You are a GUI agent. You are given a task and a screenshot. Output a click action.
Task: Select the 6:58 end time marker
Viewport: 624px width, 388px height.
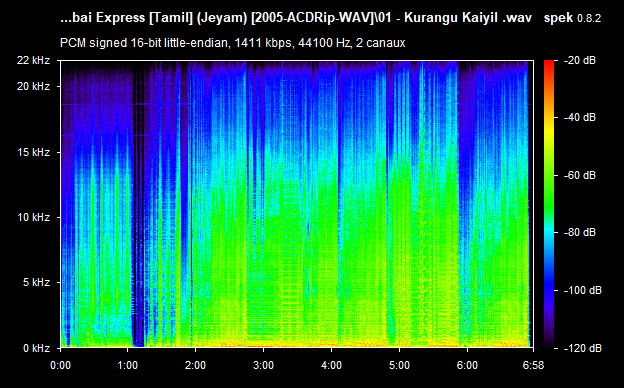click(533, 365)
